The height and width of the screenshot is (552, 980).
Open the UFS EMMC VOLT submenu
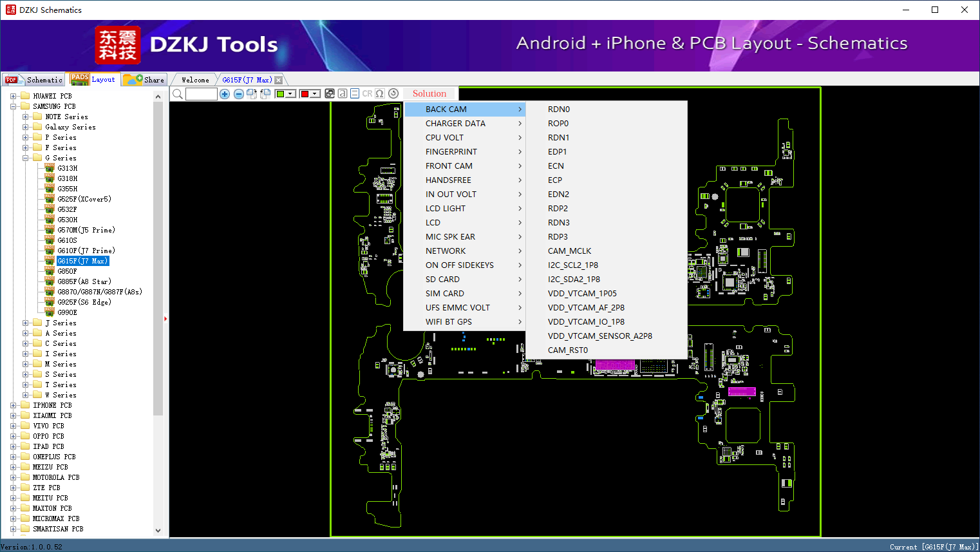465,308
